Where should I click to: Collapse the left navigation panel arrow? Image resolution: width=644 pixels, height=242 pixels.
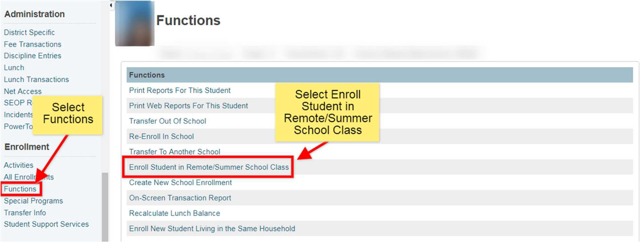tap(111, 5)
